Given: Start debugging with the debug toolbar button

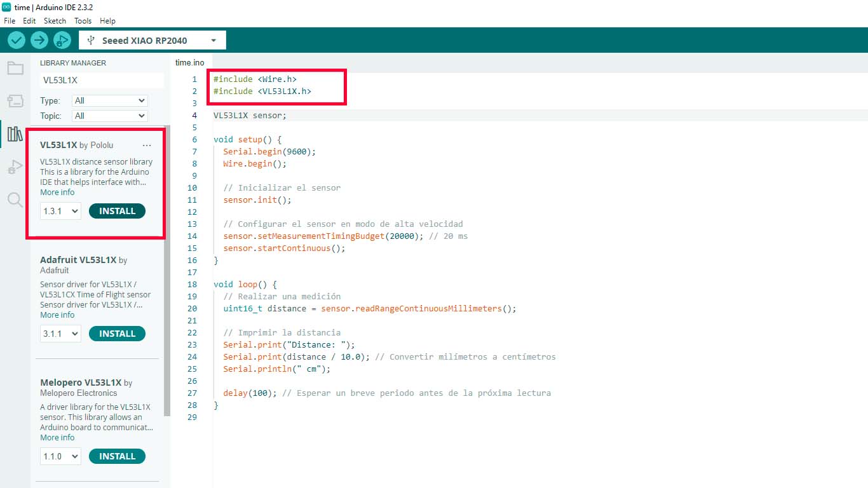Looking at the screenshot, I should click(62, 40).
